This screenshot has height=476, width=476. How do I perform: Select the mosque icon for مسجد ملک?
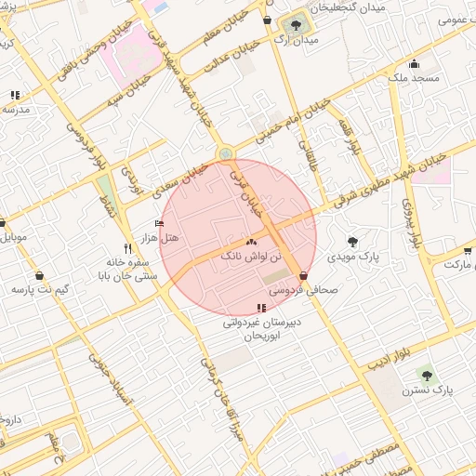tap(414, 64)
